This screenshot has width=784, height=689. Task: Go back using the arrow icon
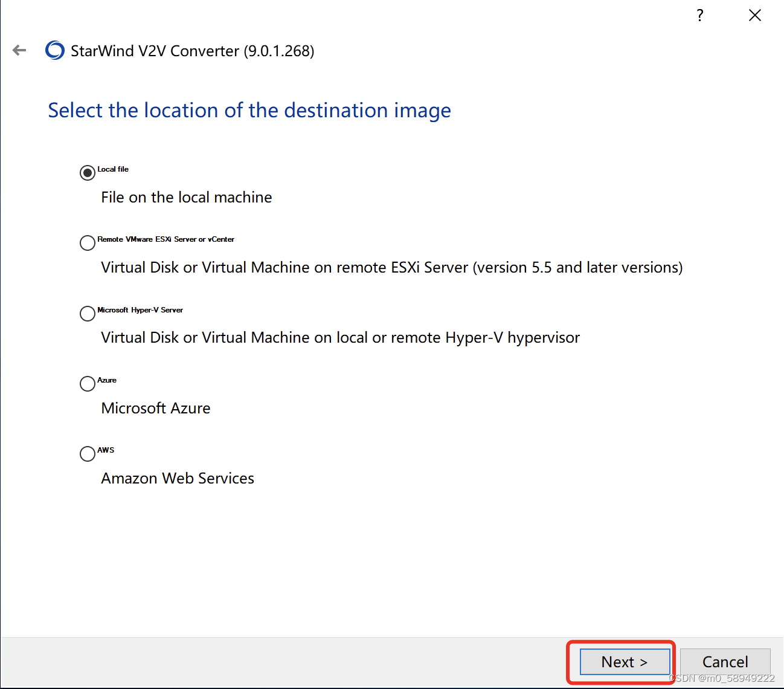19,50
